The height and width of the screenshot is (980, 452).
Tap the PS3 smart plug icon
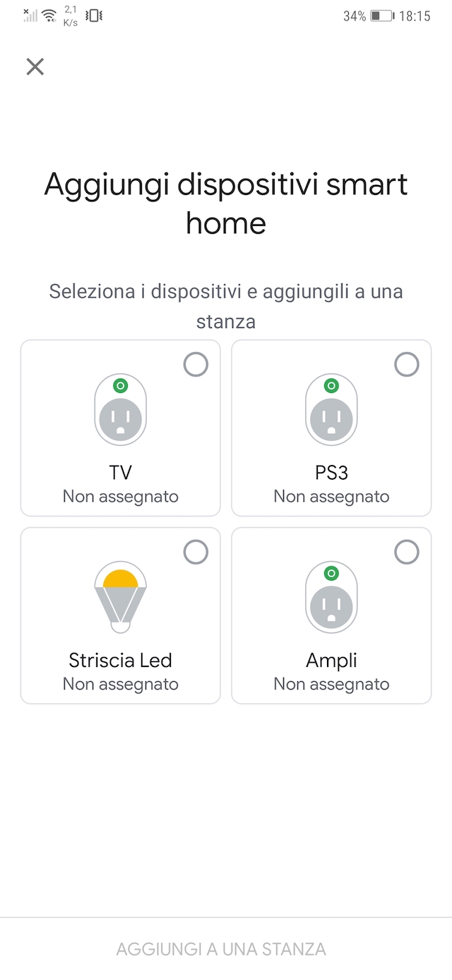tap(331, 410)
